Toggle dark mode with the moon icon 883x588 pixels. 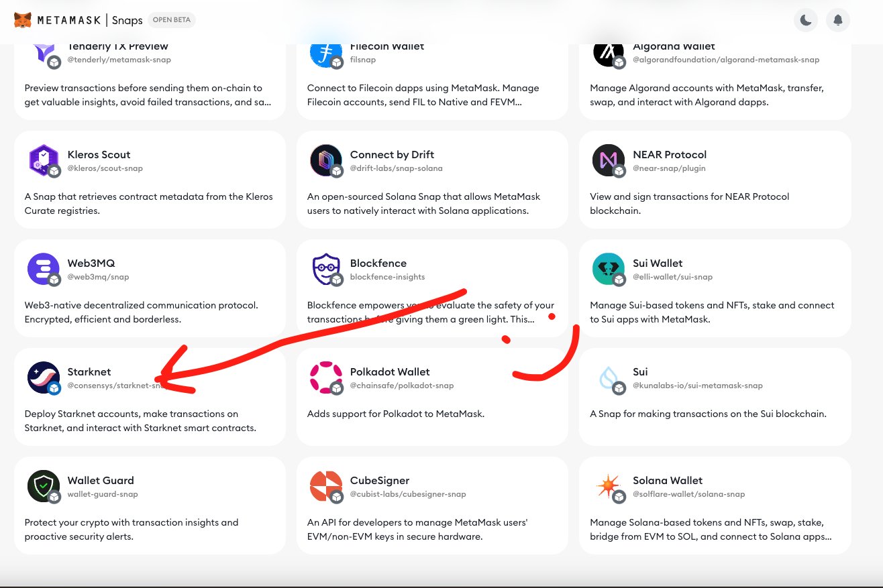coord(805,20)
